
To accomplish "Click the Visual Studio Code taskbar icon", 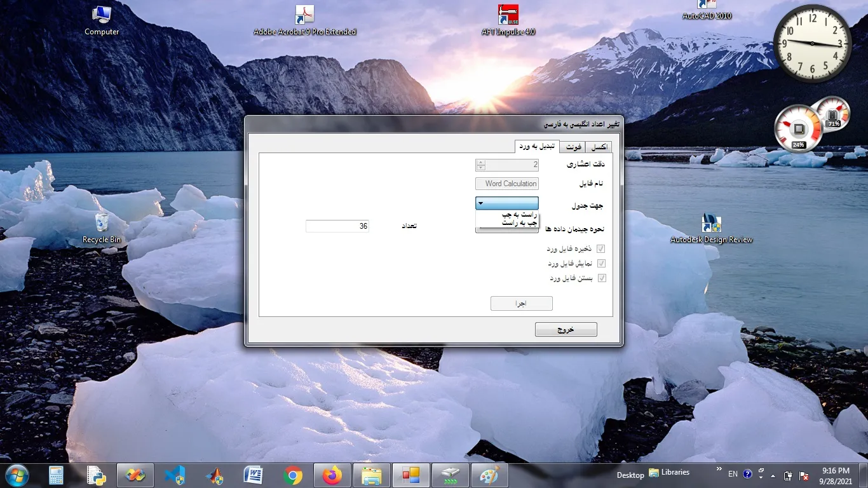I will pos(174,475).
